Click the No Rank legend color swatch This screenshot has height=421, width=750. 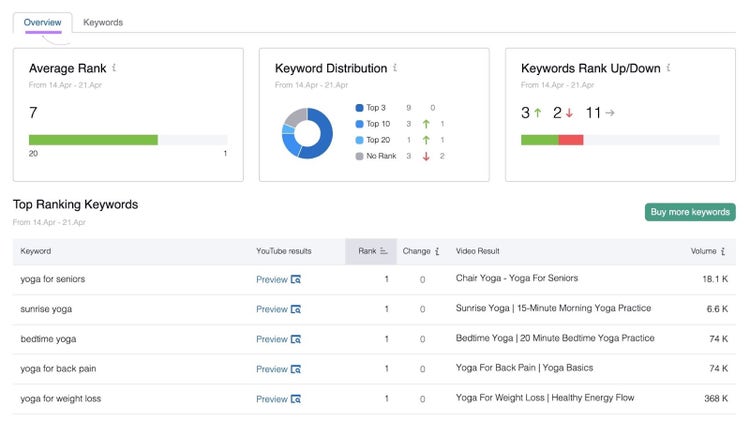[359, 156]
